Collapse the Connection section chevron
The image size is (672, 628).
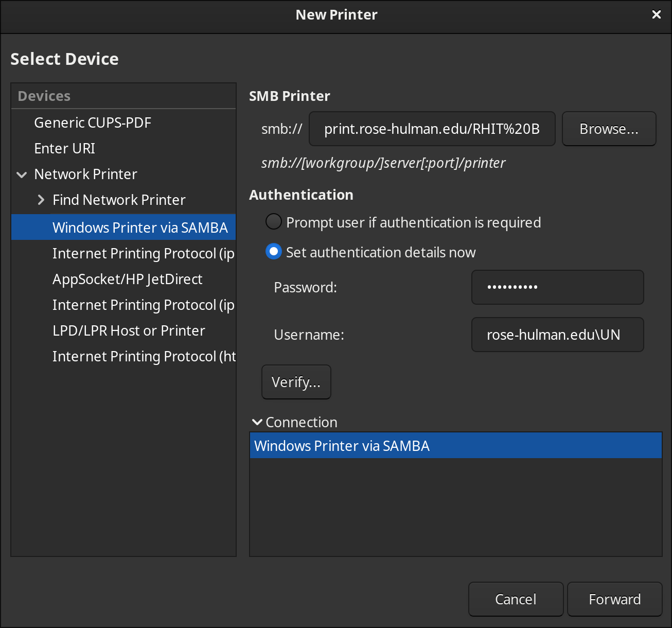tap(257, 422)
